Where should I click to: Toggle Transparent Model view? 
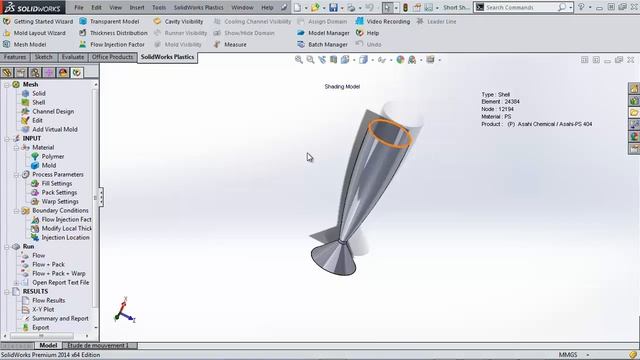point(109,21)
